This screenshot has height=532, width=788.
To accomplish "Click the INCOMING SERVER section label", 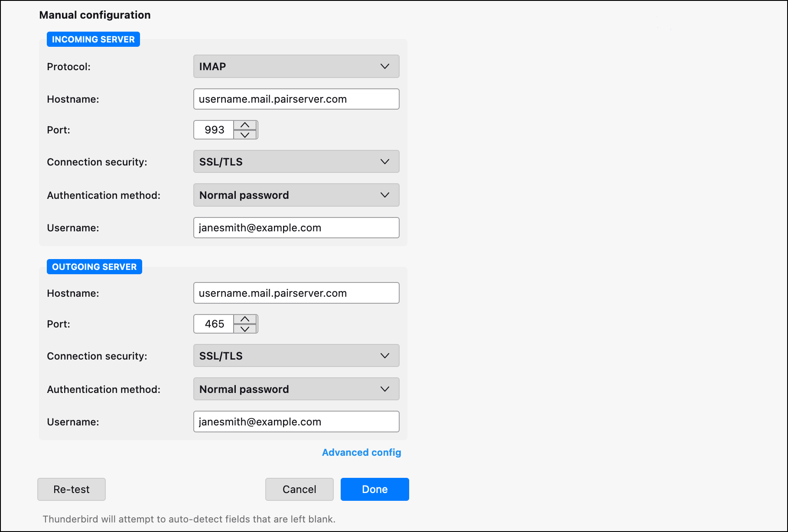I will (93, 39).
